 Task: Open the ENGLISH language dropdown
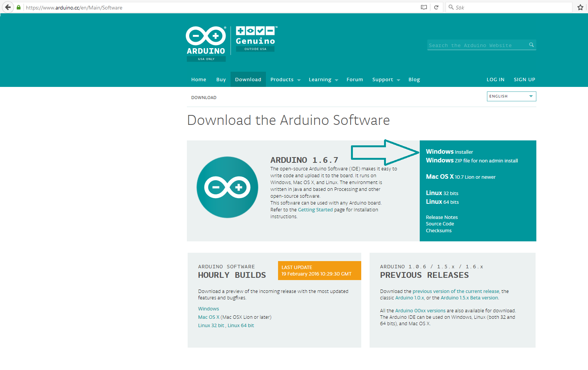(x=511, y=96)
